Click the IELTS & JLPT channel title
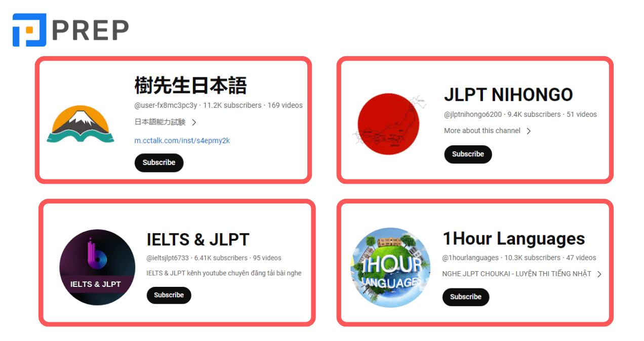644x341 pixels. [198, 239]
